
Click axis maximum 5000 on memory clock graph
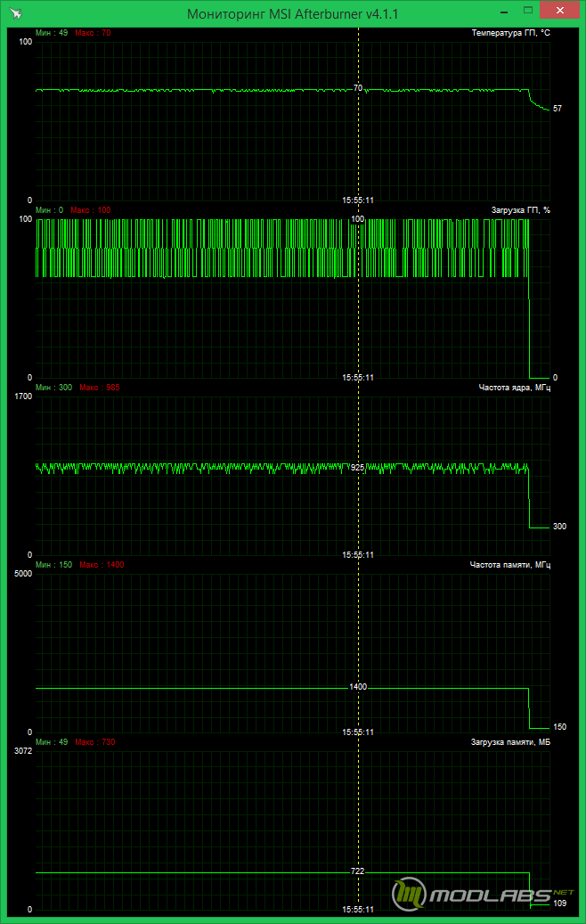23,574
